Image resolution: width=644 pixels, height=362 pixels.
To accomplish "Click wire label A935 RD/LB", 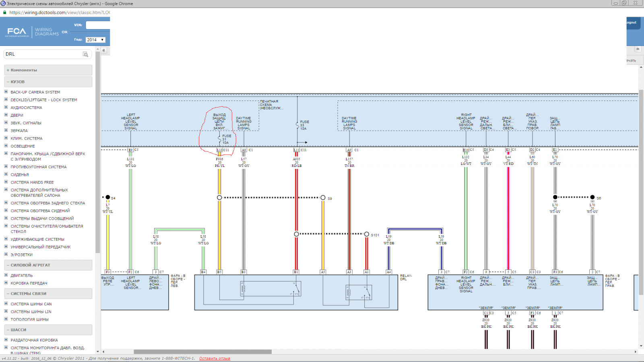I will [x=297, y=162].
